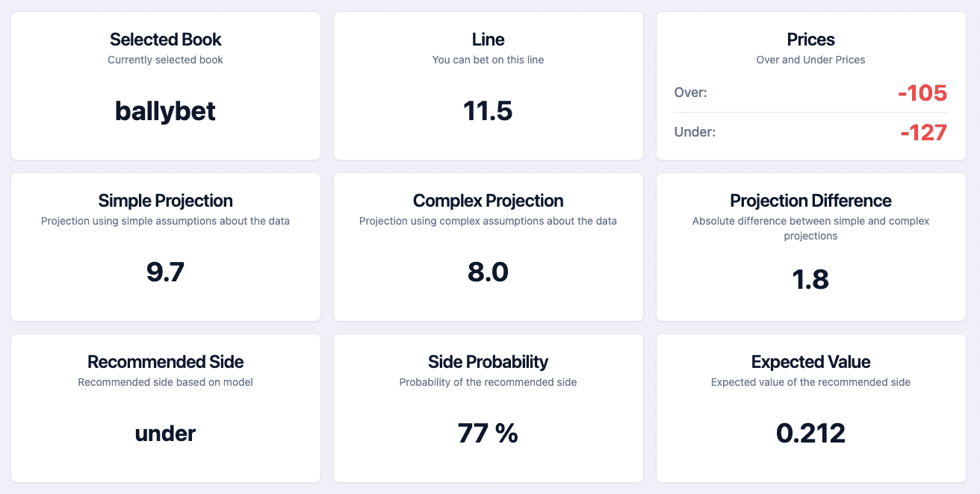Click the Complex Projection card title
The width and height of the screenshot is (980, 494).
click(488, 200)
